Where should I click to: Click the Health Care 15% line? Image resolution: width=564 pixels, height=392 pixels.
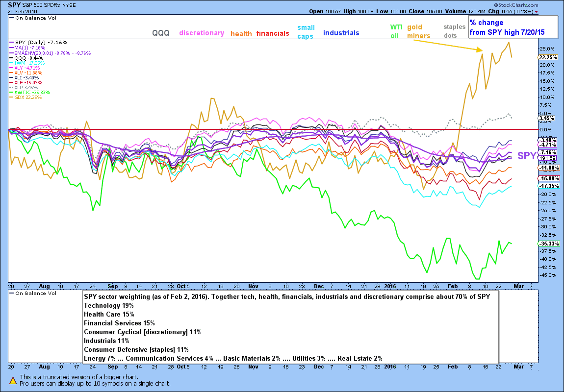pos(109,315)
